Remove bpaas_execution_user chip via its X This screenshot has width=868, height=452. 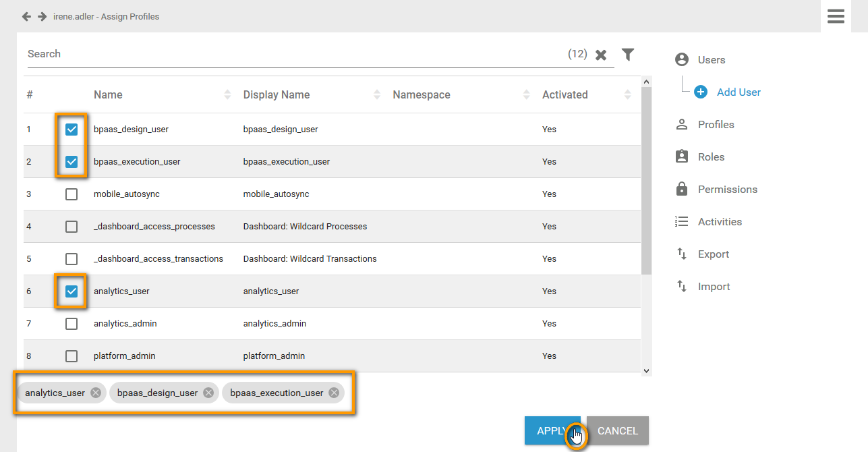[x=334, y=393]
